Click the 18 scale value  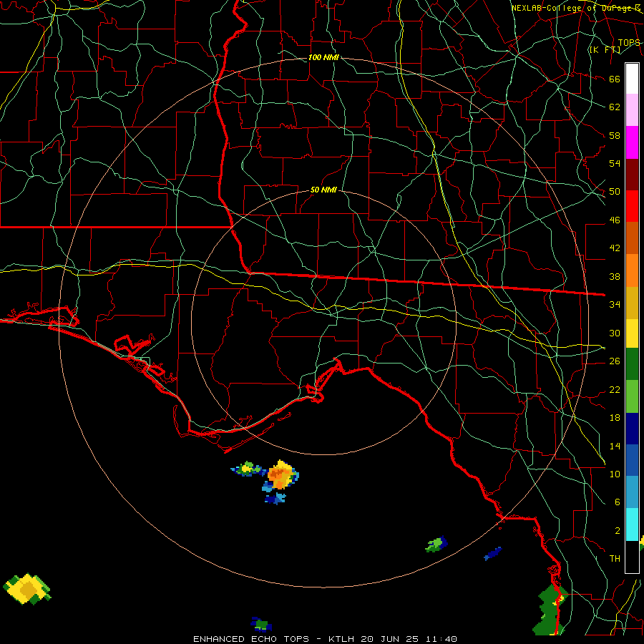615,418
